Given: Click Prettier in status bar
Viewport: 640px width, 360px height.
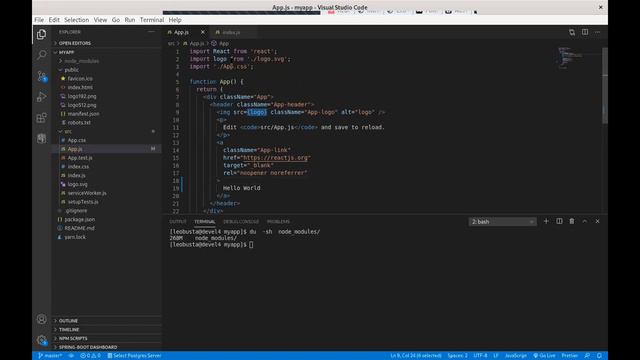Looking at the screenshot, I should click(569, 356).
